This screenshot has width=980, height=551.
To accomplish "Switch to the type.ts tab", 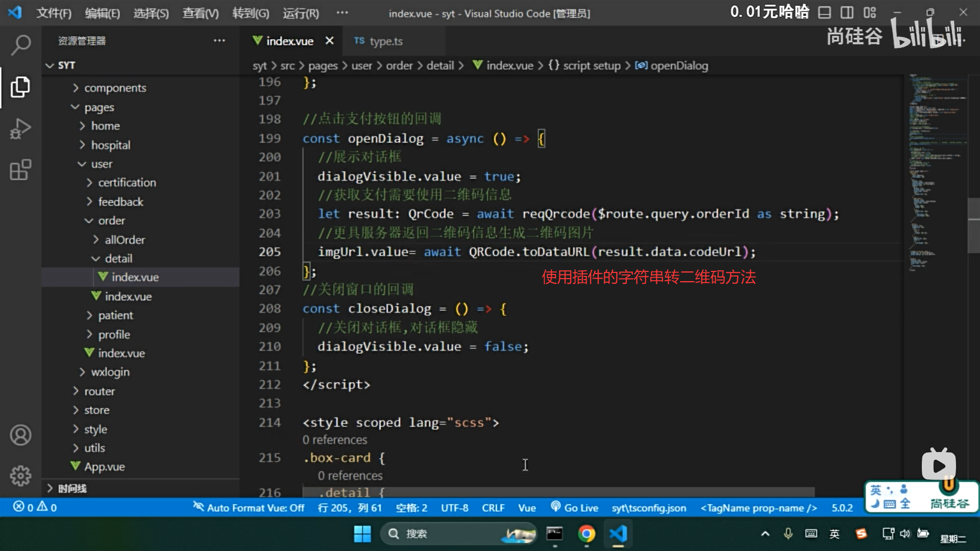I will [x=385, y=41].
